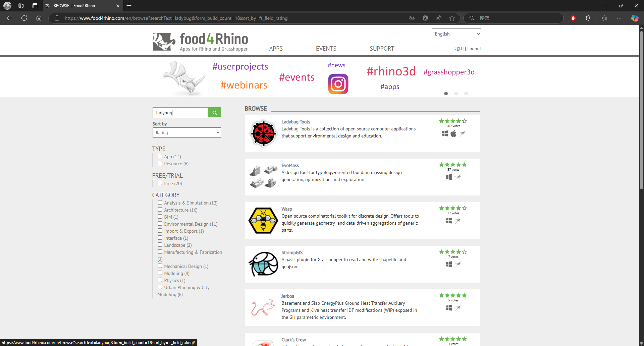Open the Clark's Crow title link
Viewport: 644px width, 346px height.
coord(294,340)
